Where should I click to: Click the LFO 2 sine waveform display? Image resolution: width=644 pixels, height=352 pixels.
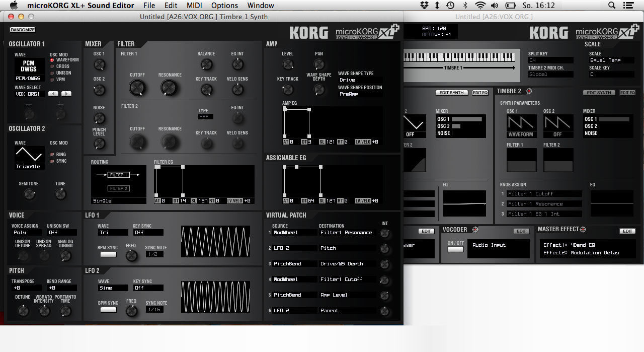point(215,297)
